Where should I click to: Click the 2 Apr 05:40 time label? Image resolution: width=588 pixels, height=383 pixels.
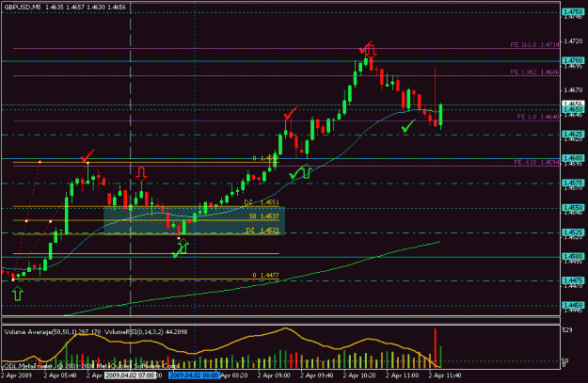click(x=60, y=375)
